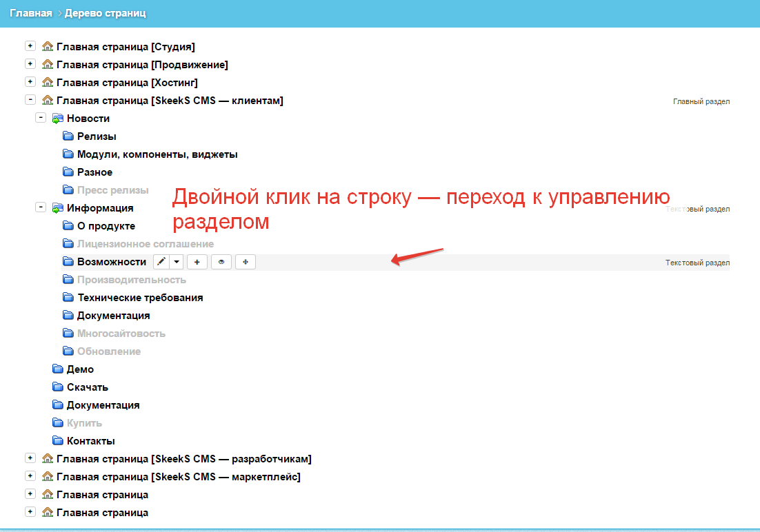Screen dimensions: 760x532
Task: Expand the second-to-last Главная страница node
Action: (x=30, y=493)
